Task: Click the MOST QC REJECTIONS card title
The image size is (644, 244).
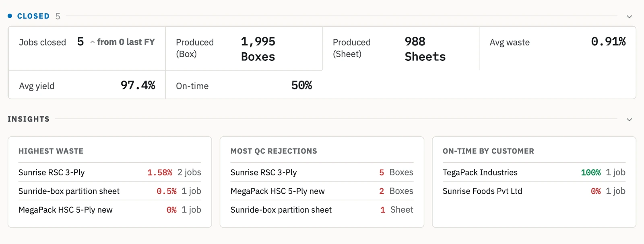Action: click(x=274, y=151)
